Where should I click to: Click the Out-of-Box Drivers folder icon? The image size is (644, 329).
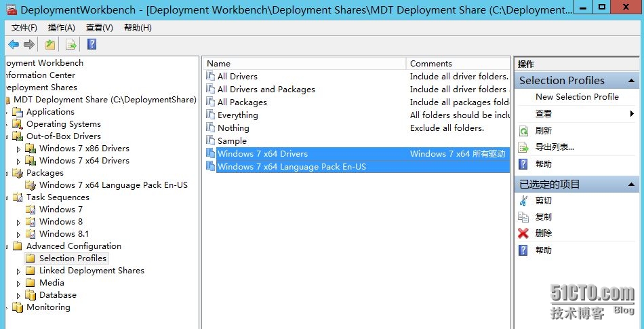point(17,136)
